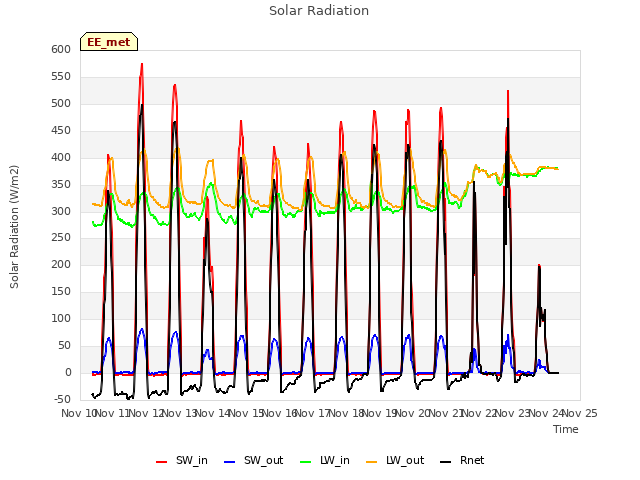Click the green LW_in legend swatch

[306, 462]
